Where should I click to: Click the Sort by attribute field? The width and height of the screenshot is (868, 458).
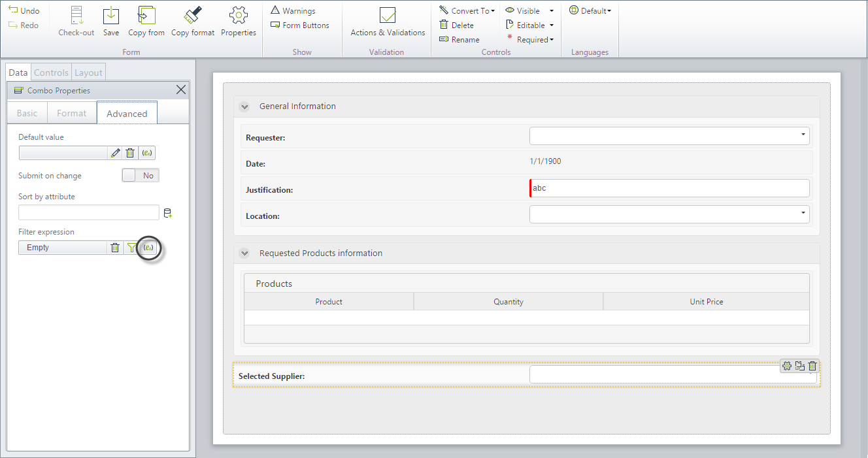tap(89, 212)
